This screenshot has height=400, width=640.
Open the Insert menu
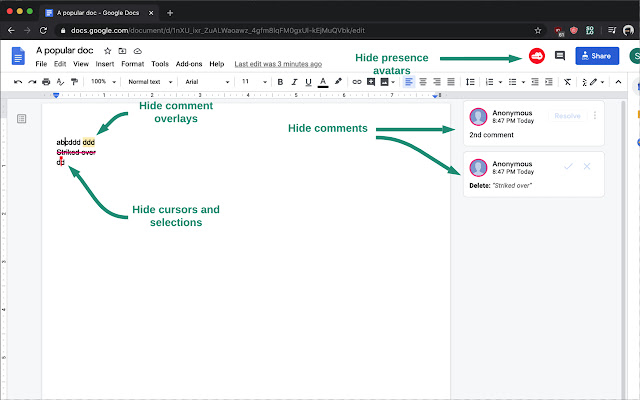click(105, 63)
